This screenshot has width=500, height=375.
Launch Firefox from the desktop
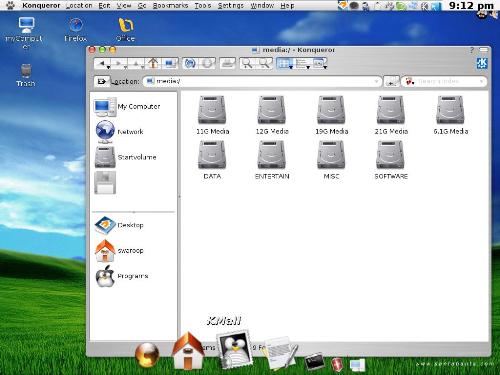coord(76,29)
